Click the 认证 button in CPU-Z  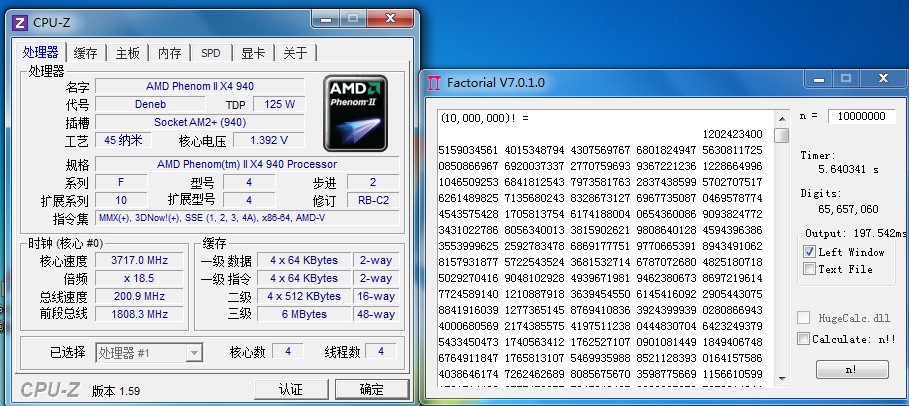(293, 390)
